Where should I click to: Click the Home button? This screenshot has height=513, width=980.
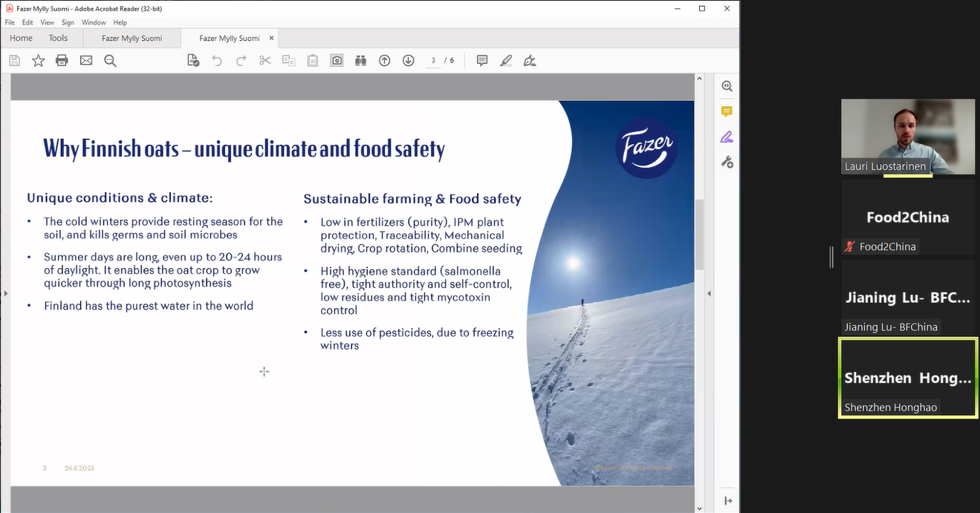[x=21, y=39]
